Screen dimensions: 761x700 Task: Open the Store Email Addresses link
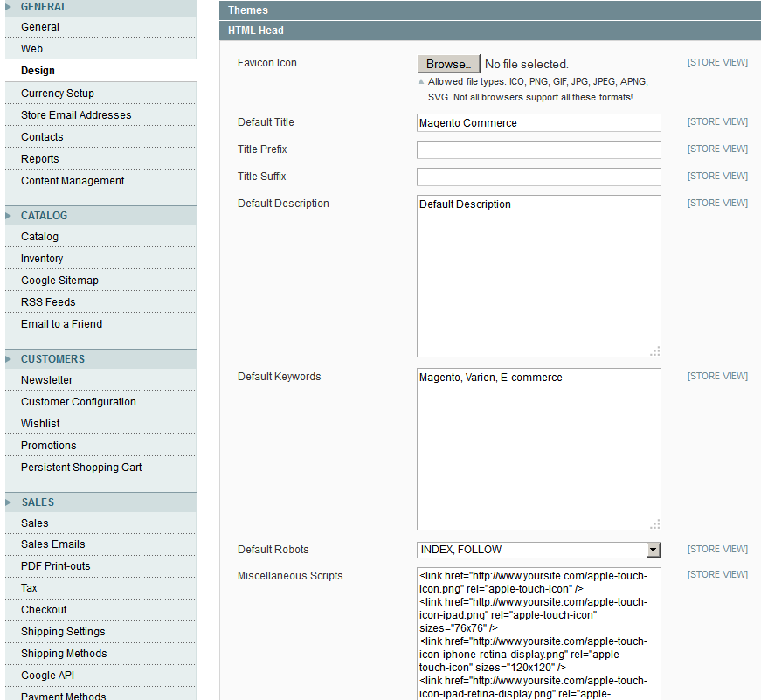click(76, 115)
